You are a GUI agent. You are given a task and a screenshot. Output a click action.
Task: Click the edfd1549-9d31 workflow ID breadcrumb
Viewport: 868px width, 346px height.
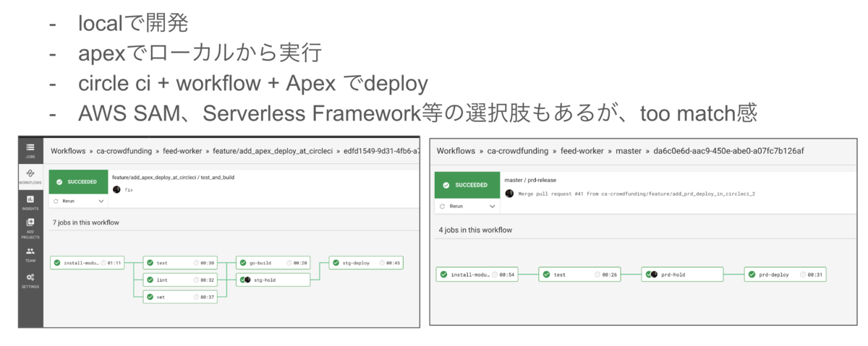coord(380,151)
